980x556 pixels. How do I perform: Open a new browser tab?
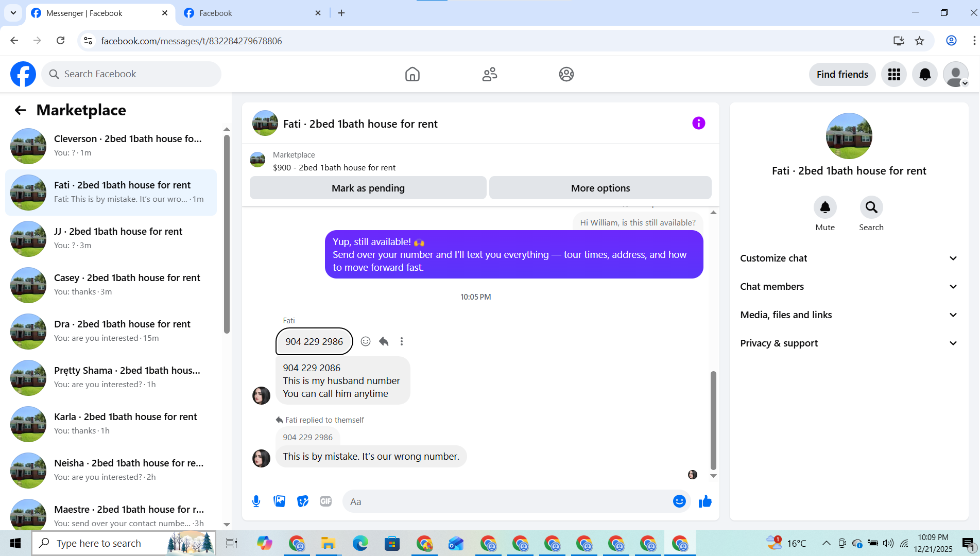(341, 13)
